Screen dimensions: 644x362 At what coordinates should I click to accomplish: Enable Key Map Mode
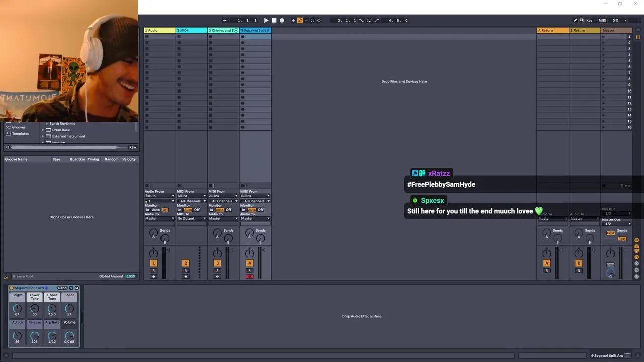pos(589,20)
